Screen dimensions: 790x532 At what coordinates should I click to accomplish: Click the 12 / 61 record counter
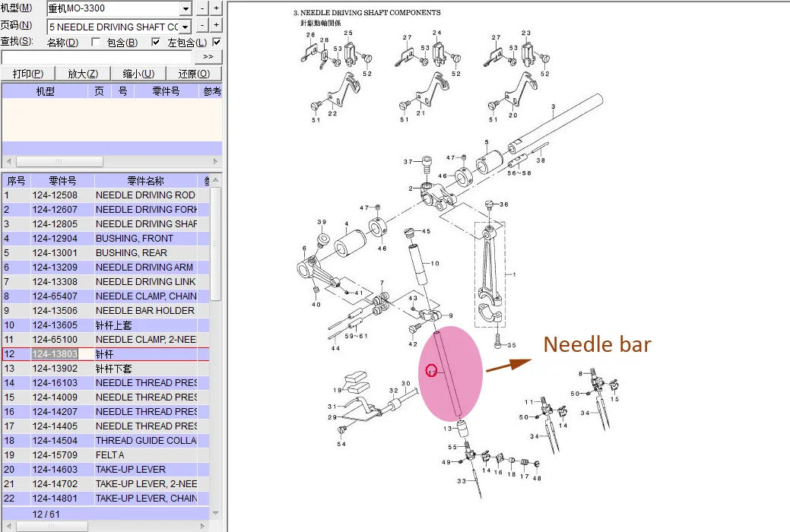click(x=46, y=515)
